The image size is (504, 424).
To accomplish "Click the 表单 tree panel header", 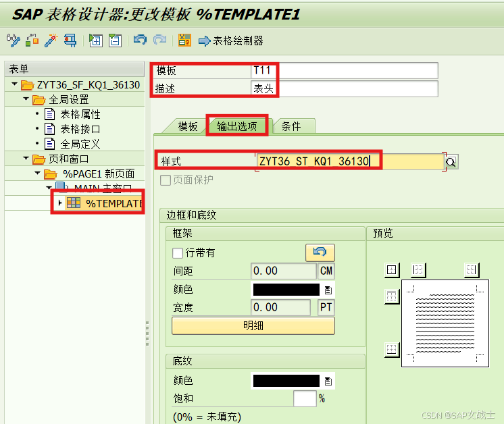I will coord(74,69).
